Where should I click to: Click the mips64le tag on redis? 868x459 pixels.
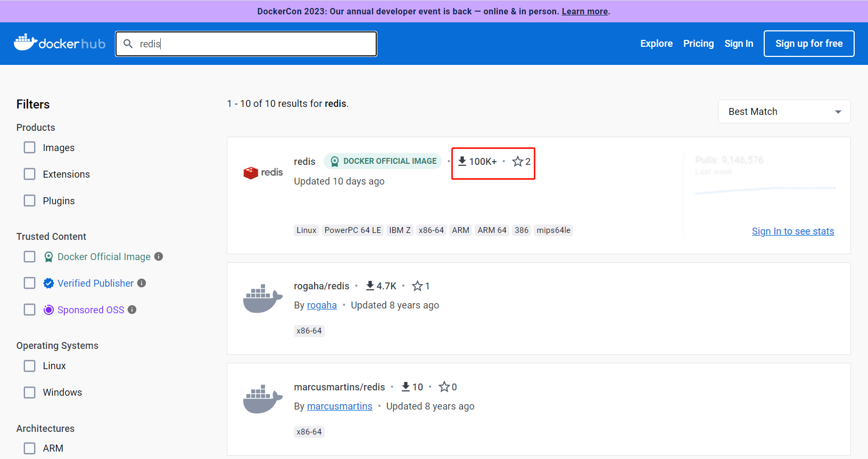coord(553,230)
